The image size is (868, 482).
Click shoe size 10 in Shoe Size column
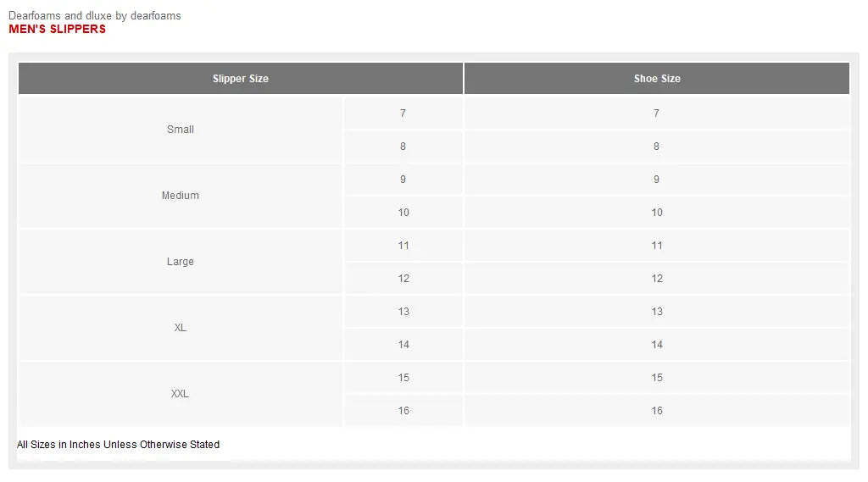(x=657, y=213)
